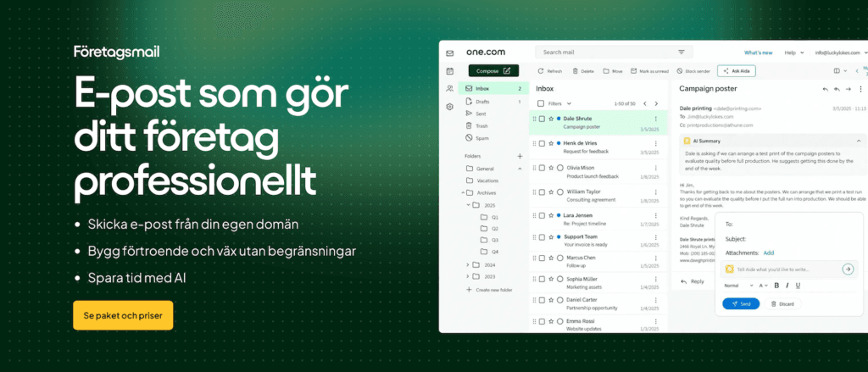Check the Henk de Vries email checkbox
The image size is (868, 372).
(x=542, y=143)
